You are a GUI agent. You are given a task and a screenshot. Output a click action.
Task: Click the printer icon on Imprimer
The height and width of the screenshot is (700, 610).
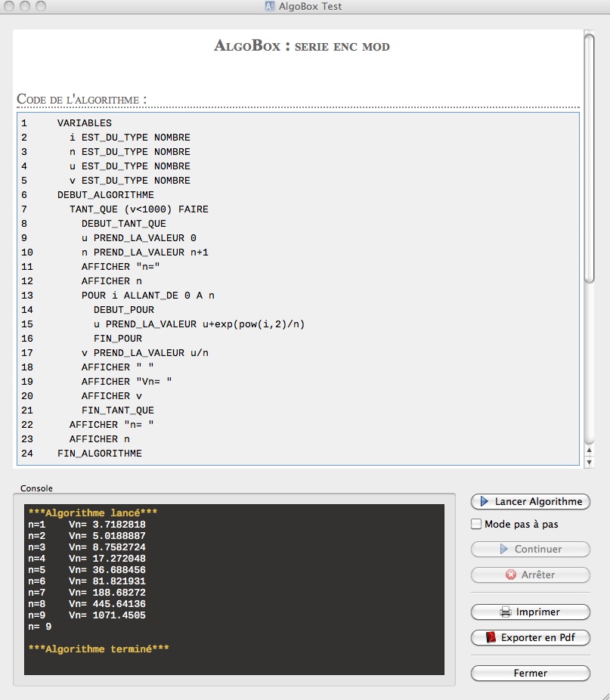(506, 612)
